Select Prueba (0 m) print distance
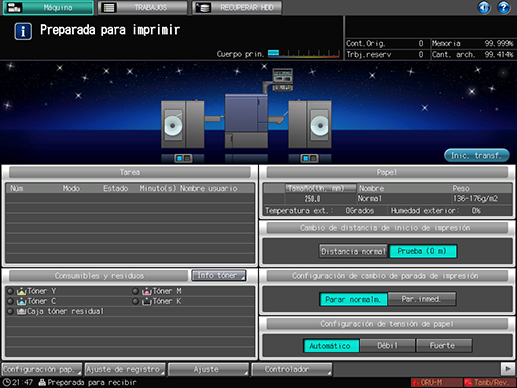The height and width of the screenshot is (388, 517). click(423, 251)
